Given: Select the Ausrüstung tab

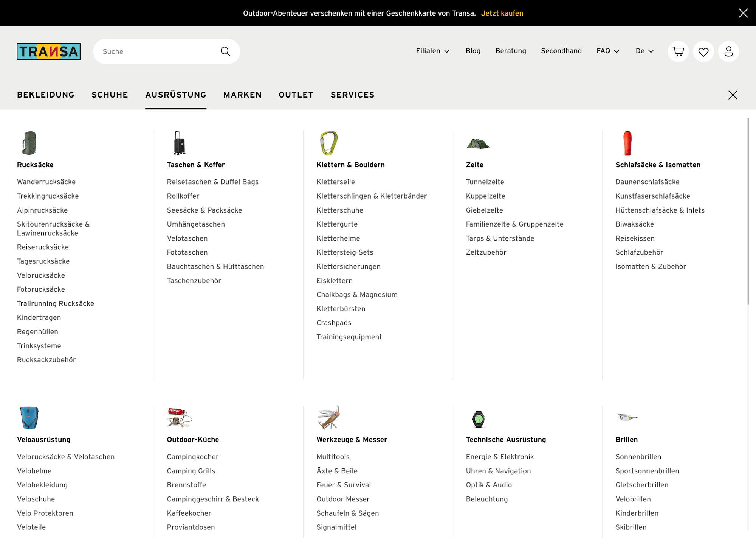Looking at the screenshot, I should click(176, 95).
